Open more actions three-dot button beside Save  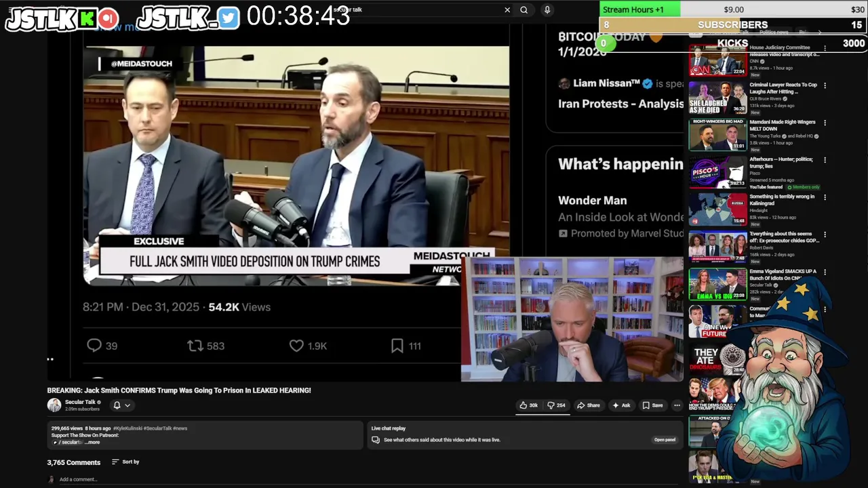(677, 405)
